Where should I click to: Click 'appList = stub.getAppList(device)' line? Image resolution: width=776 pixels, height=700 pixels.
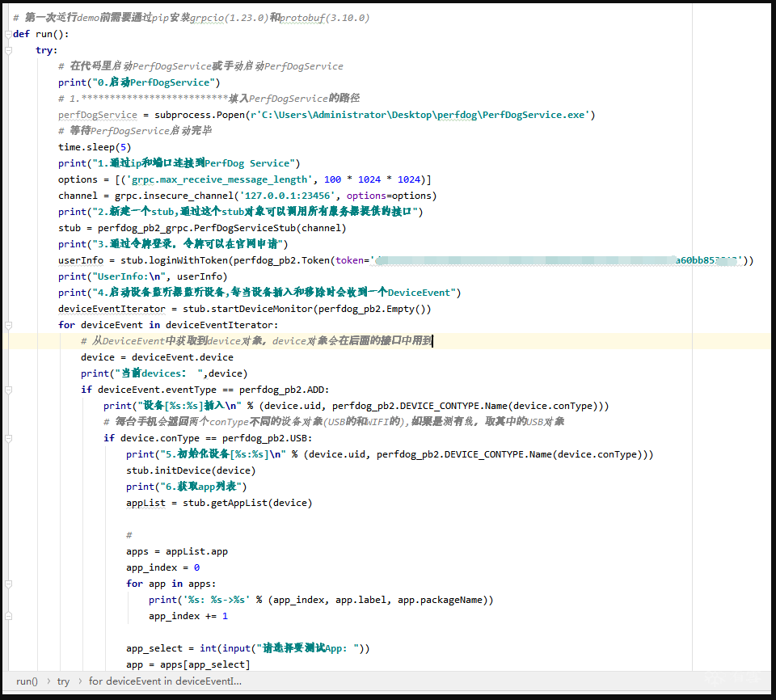click(219, 503)
